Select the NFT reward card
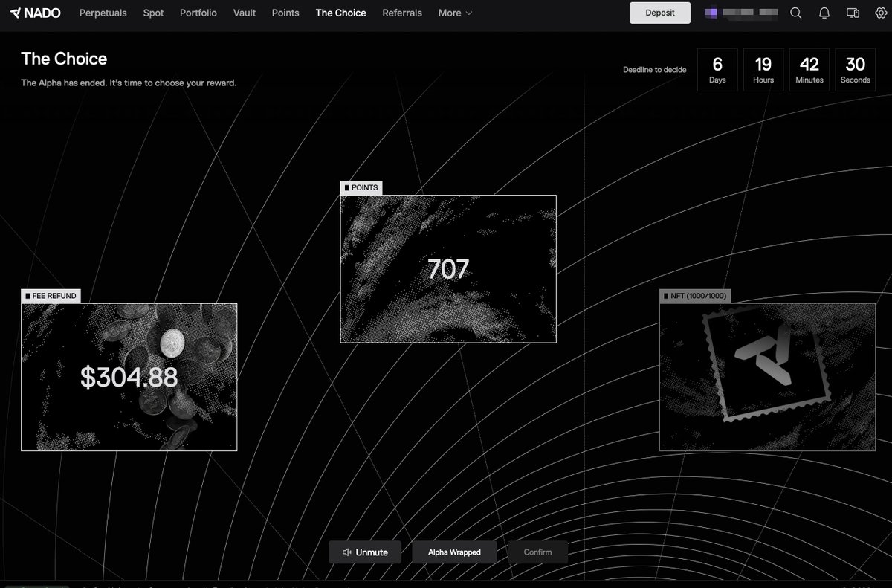 click(768, 377)
